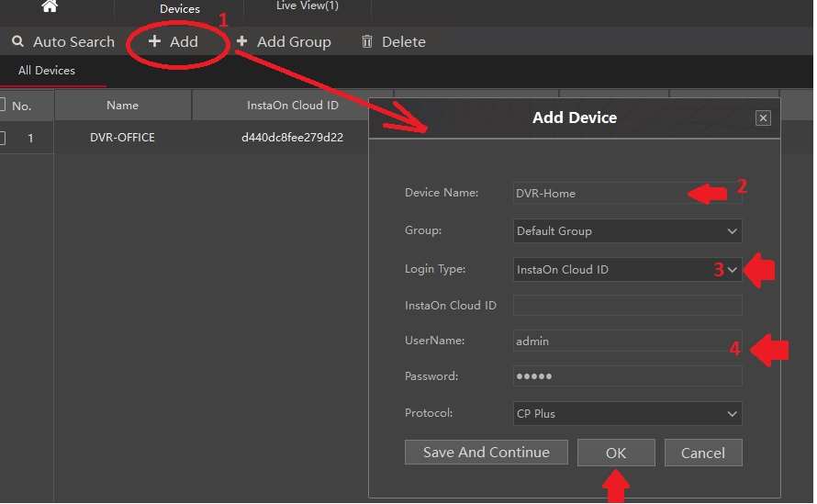Click the Cancel button
The width and height of the screenshot is (817, 504).
click(x=703, y=453)
